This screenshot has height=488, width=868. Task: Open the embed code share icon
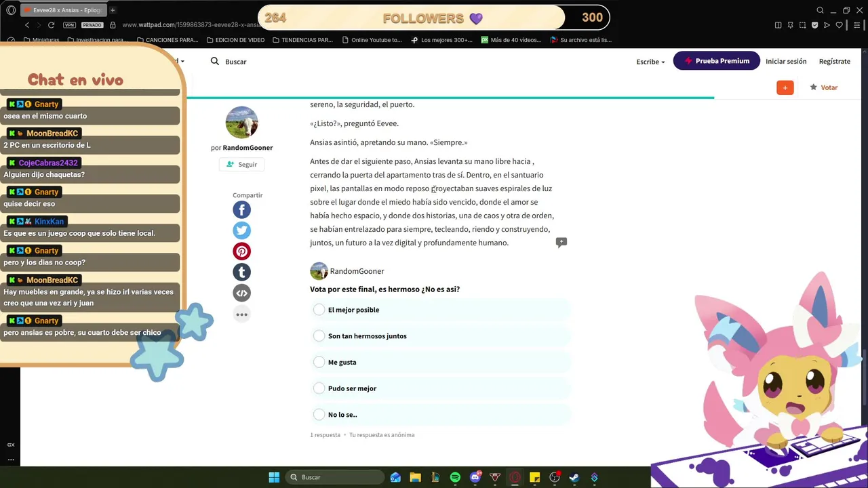point(241,293)
